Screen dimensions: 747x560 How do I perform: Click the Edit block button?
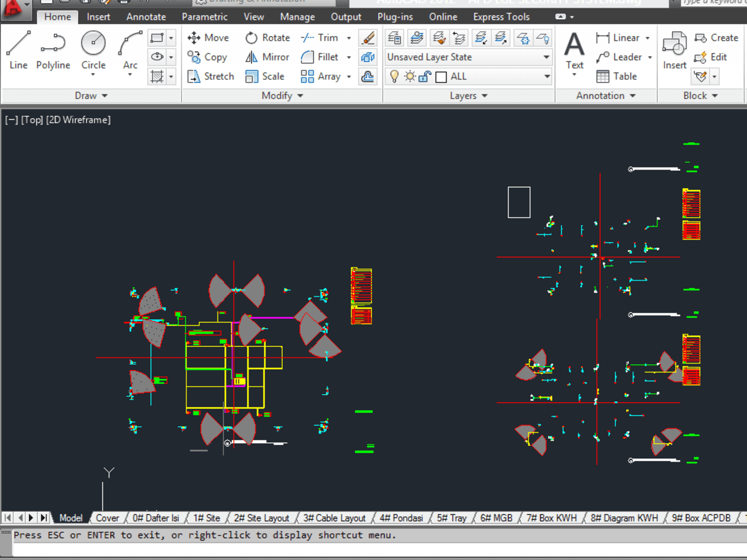(710, 57)
